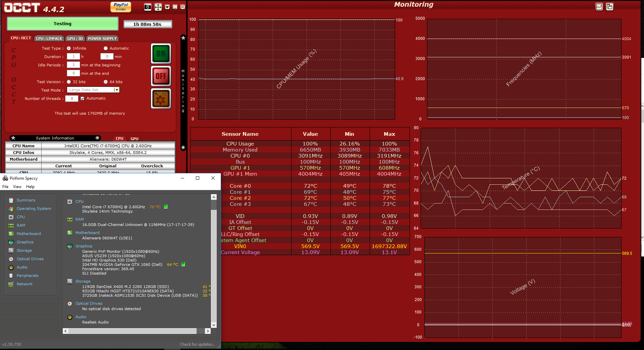Open the View menu in Speccy
The width and height of the screenshot is (644, 350).
[x=17, y=187]
